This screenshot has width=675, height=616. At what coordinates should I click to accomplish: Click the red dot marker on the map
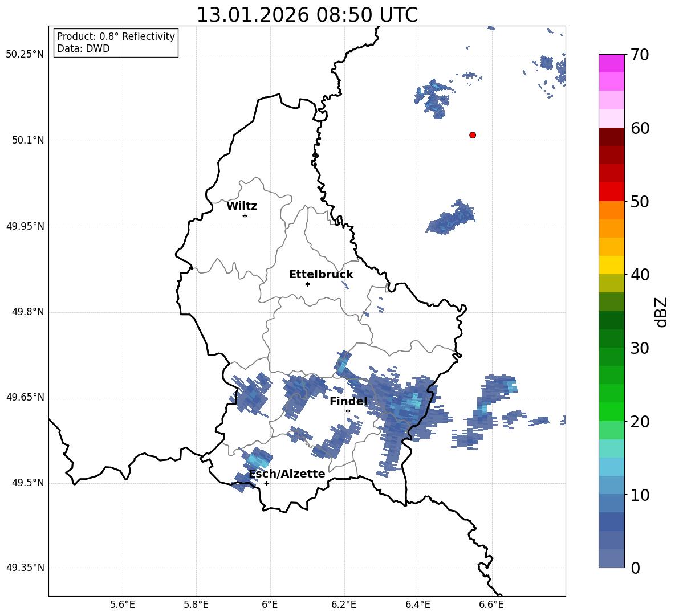coord(473,135)
